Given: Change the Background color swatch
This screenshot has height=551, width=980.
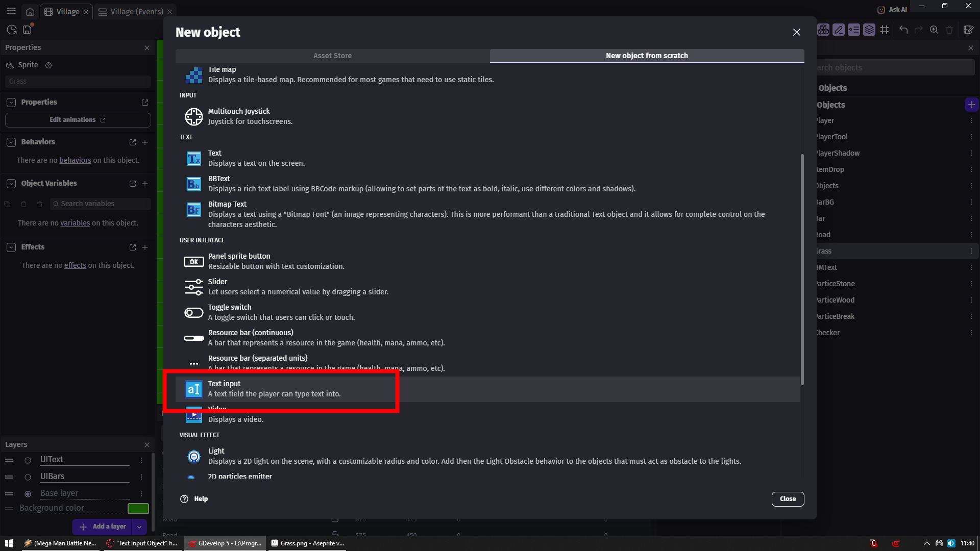Looking at the screenshot, I should (x=138, y=508).
